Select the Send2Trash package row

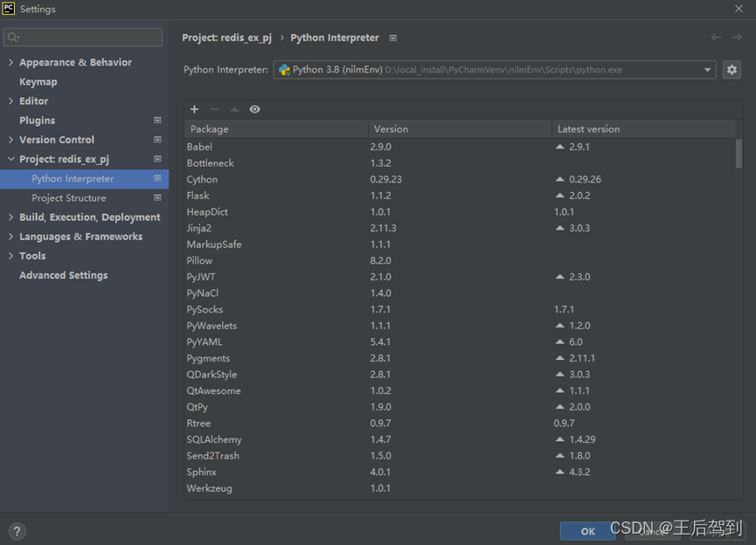click(461, 456)
